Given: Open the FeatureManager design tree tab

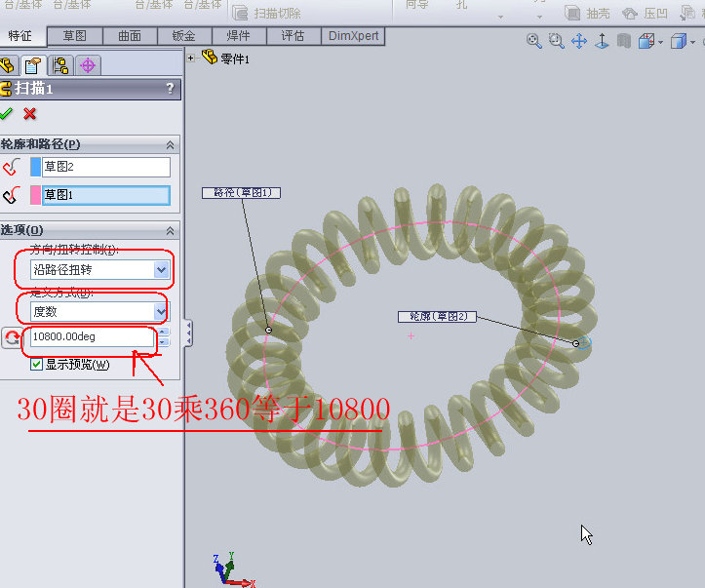Looking at the screenshot, I should point(8,65).
